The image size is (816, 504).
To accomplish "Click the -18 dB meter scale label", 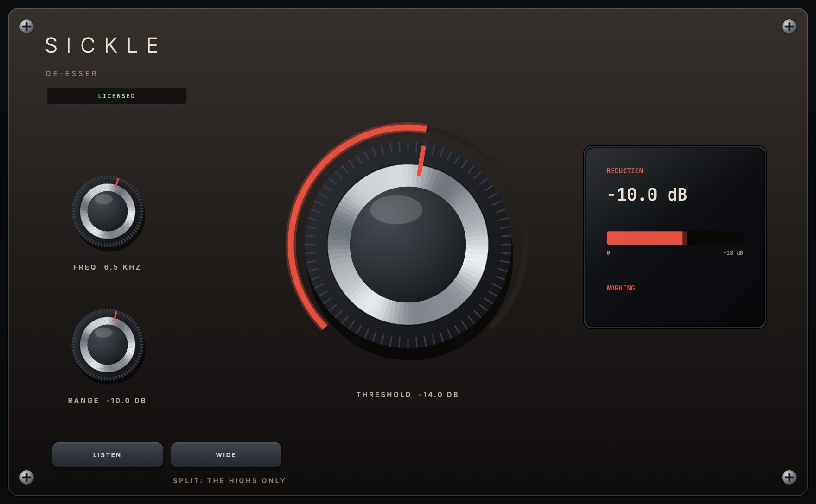I will (x=733, y=253).
